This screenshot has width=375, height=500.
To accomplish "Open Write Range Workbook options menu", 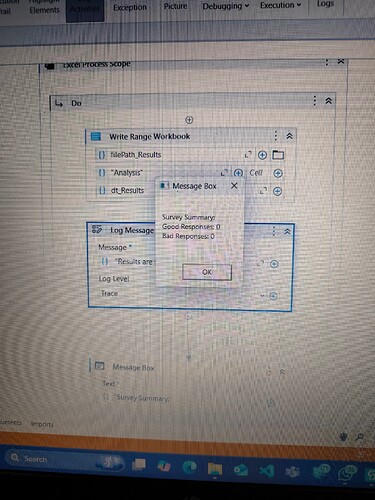I will (x=275, y=136).
